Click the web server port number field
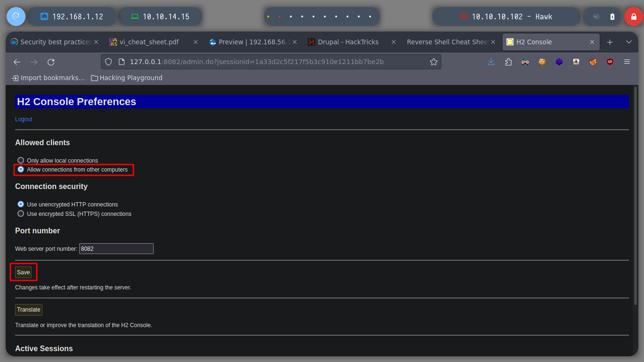 [x=116, y=248]
